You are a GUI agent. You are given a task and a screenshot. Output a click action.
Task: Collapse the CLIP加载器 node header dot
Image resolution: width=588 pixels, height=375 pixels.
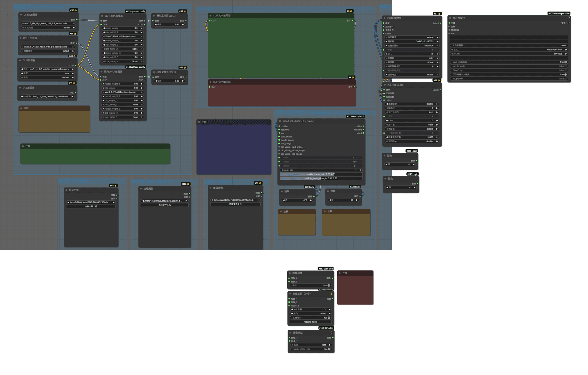[20, 60]
